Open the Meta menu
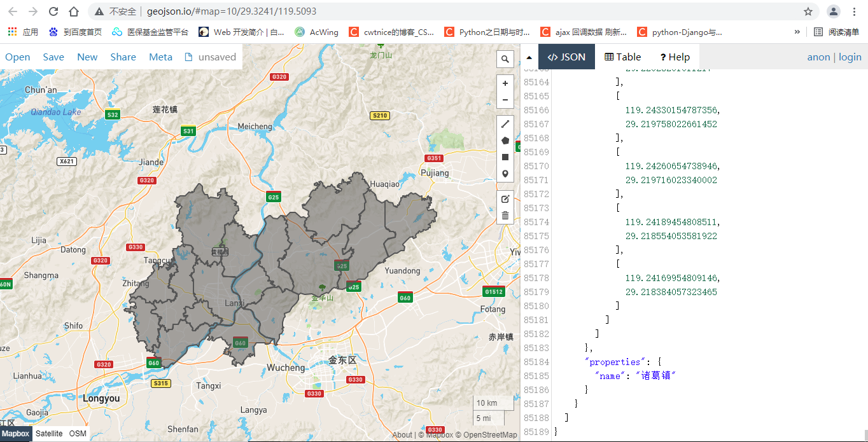 click(160, 57)
